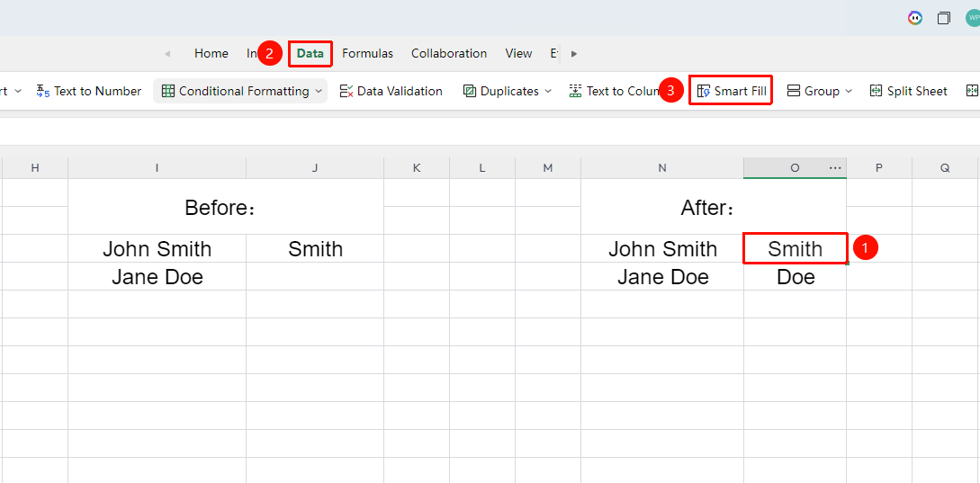Click Text to Columns tool
The image size is (980, 483).
(x=615, y=91)
